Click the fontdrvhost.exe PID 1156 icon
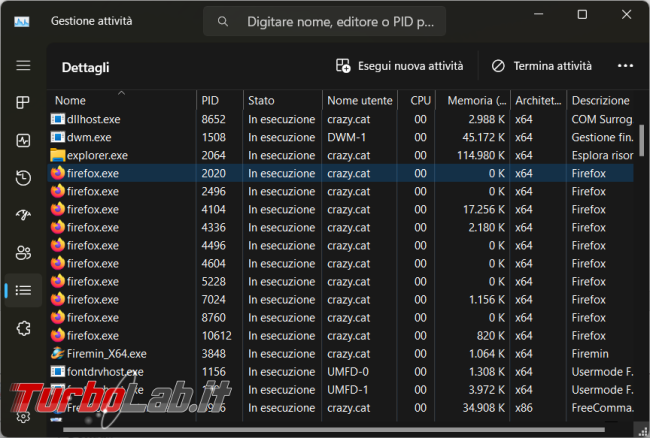The height and width of the screenshot is (438, 650). [x=58, y=371]
